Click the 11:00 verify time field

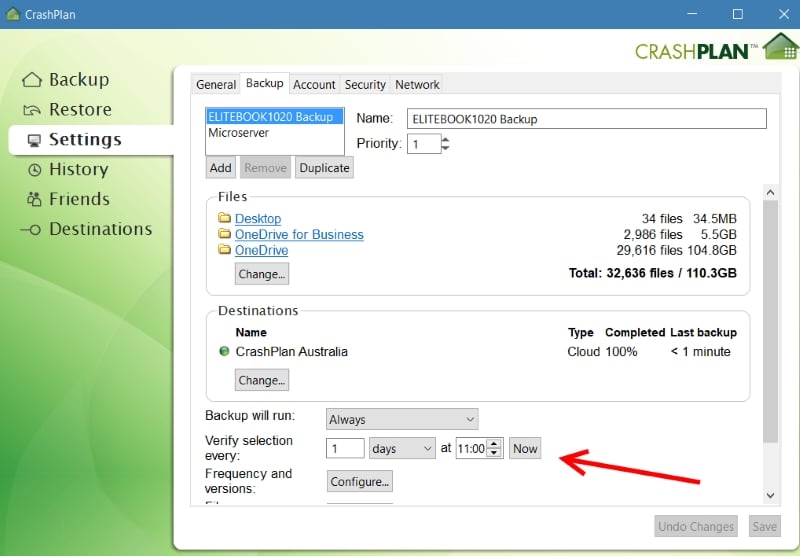coord(471,448)
